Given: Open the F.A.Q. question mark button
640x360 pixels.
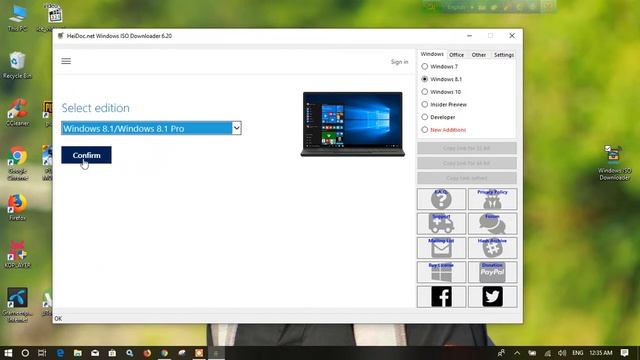Looking at the screenshot, I should coord(441,199).
